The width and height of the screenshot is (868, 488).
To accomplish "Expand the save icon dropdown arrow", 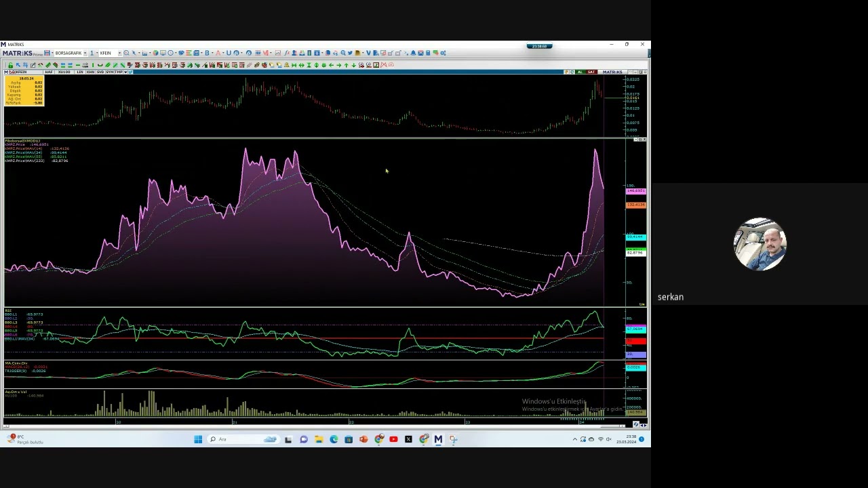I will pyautogui.click(x=52, y=53).
